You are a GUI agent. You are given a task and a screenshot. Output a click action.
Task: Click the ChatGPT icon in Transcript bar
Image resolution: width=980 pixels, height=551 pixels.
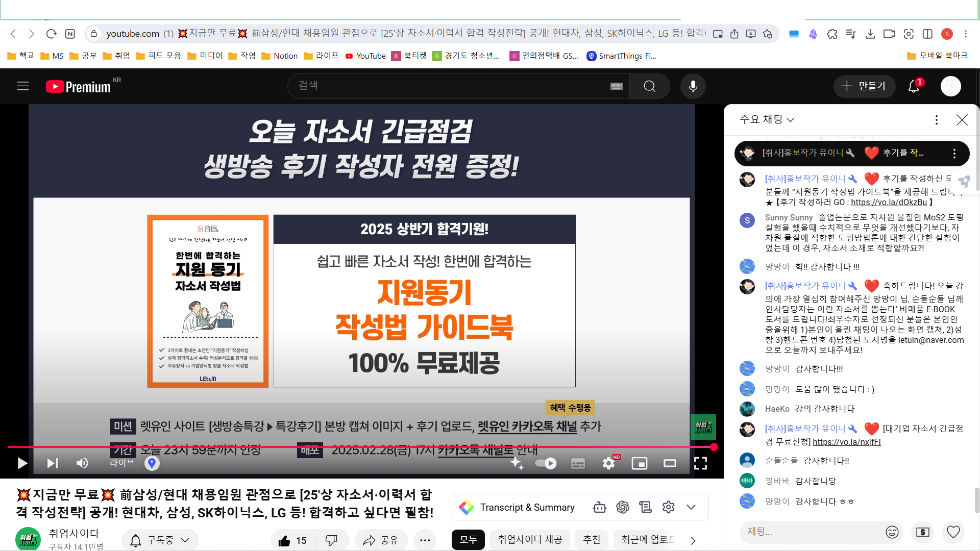[622, 507]
